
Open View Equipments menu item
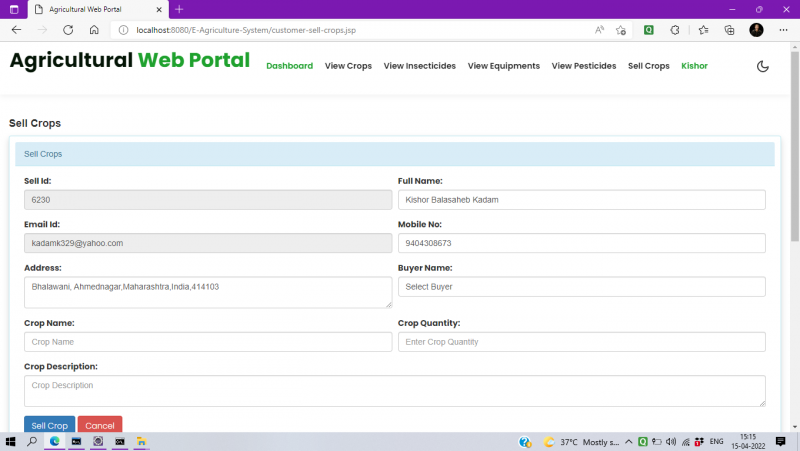point(504,66)
